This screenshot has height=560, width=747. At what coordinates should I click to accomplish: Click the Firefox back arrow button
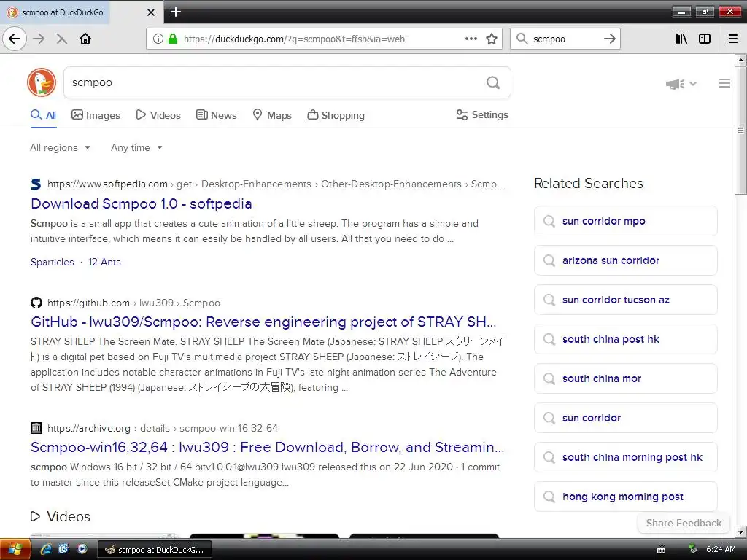click(x=15, y=39)
